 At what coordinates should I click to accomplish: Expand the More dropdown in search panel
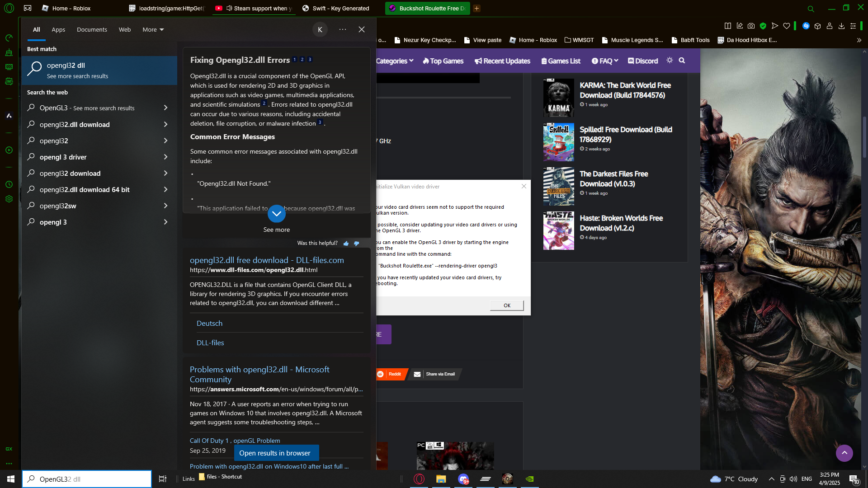(x=153, y=30)
